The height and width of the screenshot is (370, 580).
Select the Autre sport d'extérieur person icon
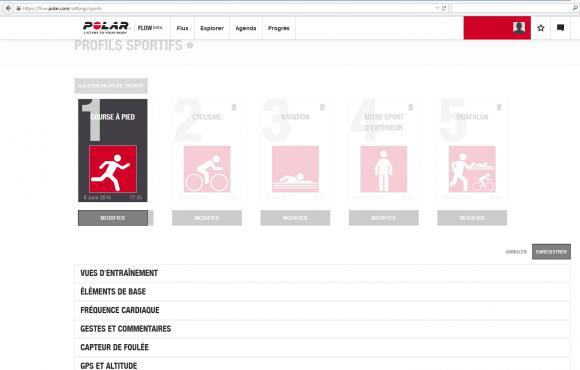pyautogui.click(x=384, y=169)
